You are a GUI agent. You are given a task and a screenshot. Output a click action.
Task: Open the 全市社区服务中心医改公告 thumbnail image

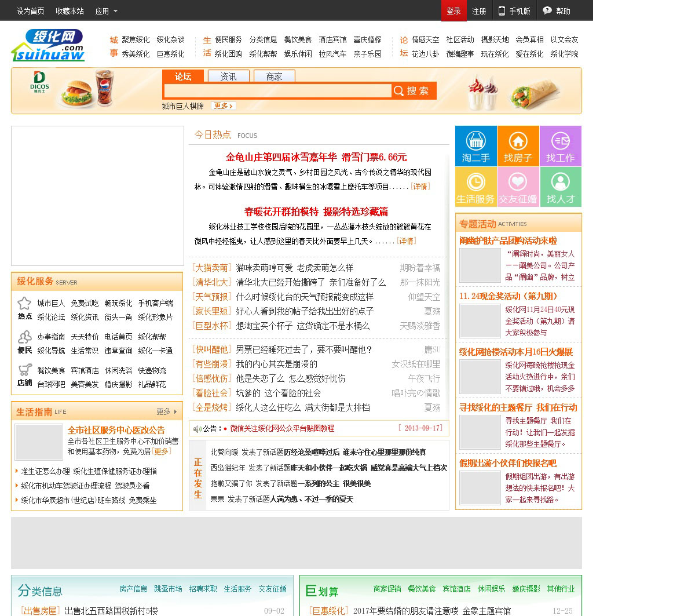[39, 442]
